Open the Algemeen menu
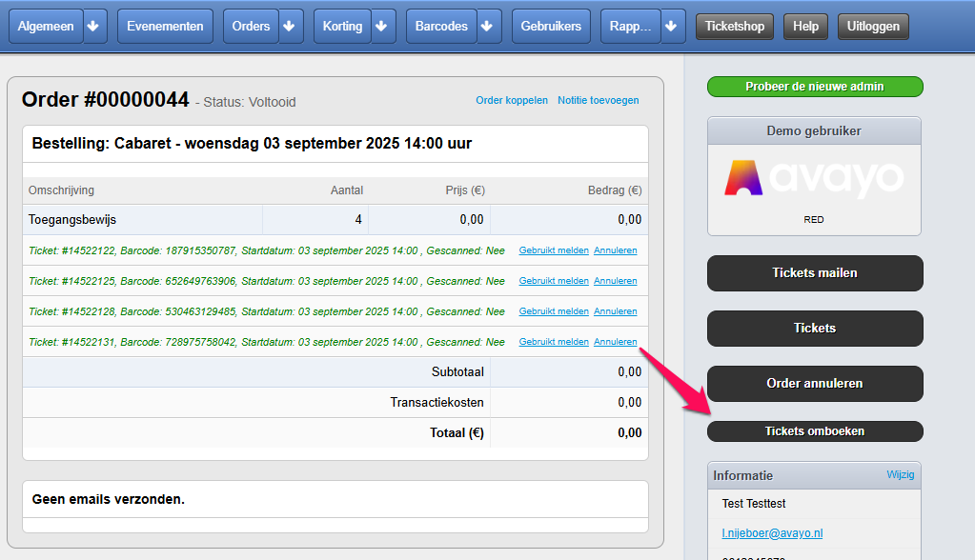Screen dimensions: 975x560 pyautogui.click(x=46, y=26)
